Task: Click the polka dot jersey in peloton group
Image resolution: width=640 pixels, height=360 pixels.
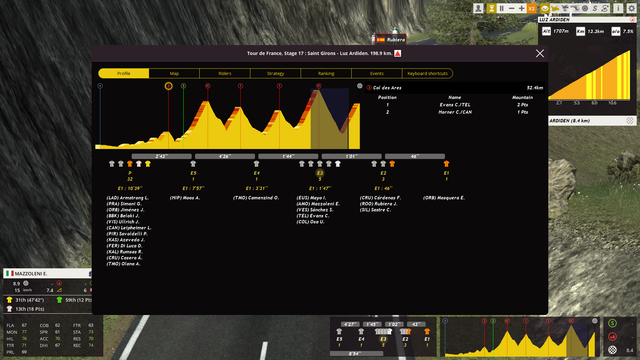Action: [x=139, y=164]
